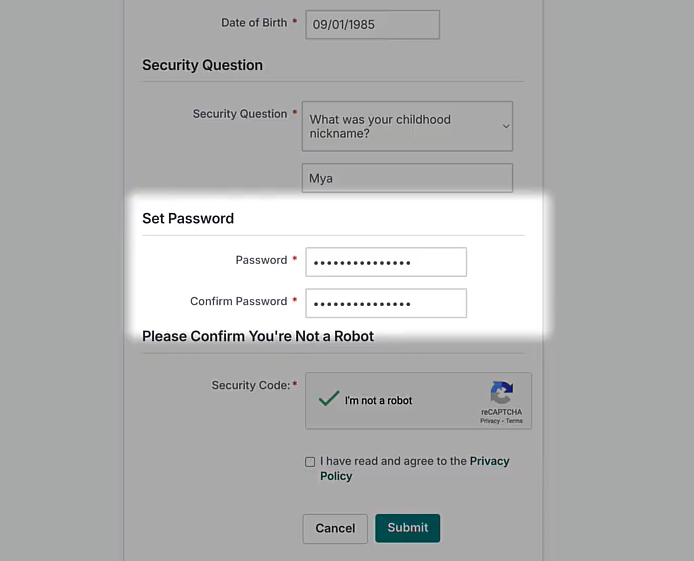Open the Privacy Policy link
Screen dimensions: 694x561
click(489, 461)
